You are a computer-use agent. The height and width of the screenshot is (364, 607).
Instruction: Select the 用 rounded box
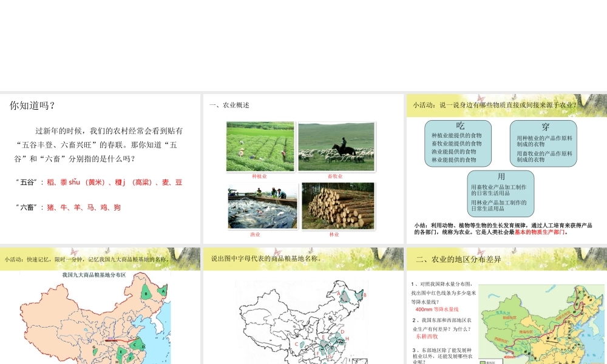[501, 194]
